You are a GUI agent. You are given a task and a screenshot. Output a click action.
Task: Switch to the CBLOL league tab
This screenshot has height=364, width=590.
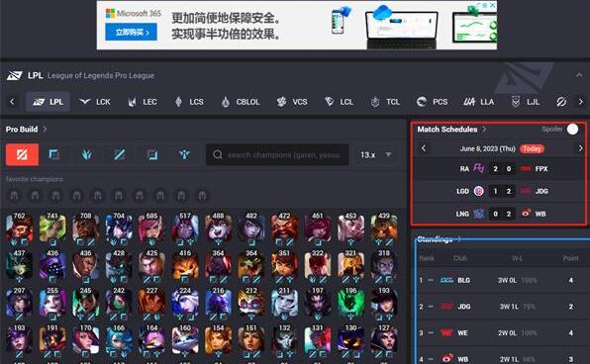[x=241, y=102]
